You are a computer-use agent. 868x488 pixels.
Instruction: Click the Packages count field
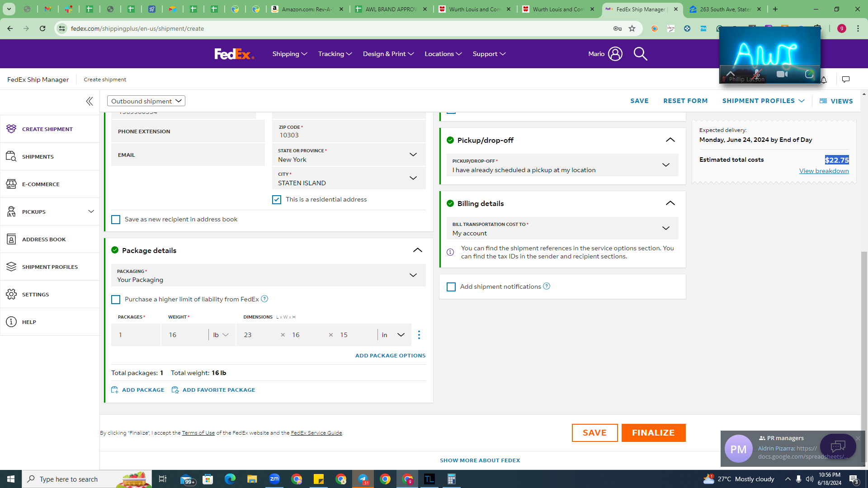click(x=136, y=335)
